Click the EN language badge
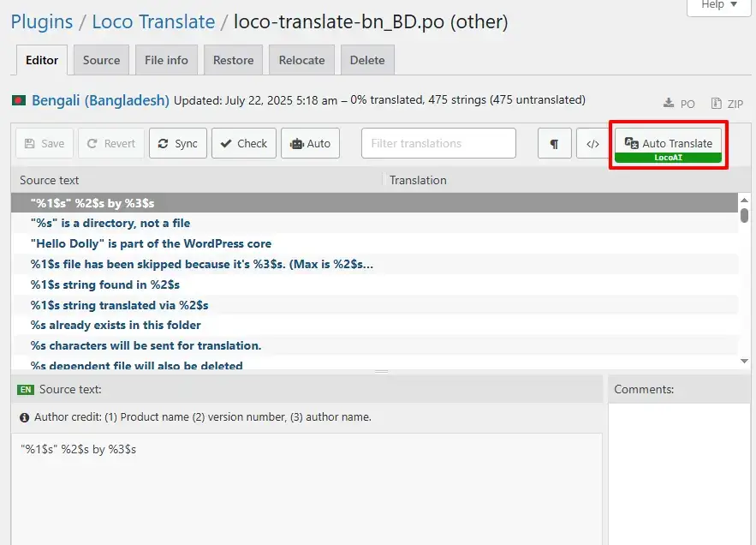The height and width of the screenshot is (545, 756). (26, 390)
